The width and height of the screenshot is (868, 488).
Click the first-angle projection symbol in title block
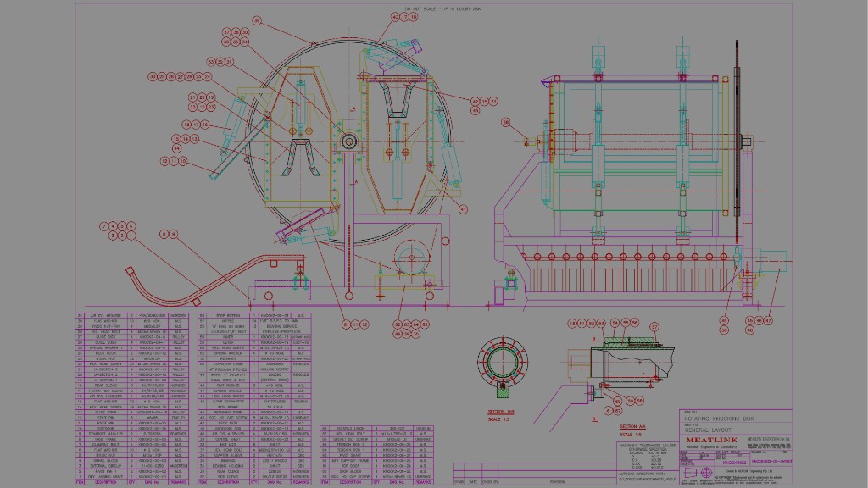tap(698, 474)
